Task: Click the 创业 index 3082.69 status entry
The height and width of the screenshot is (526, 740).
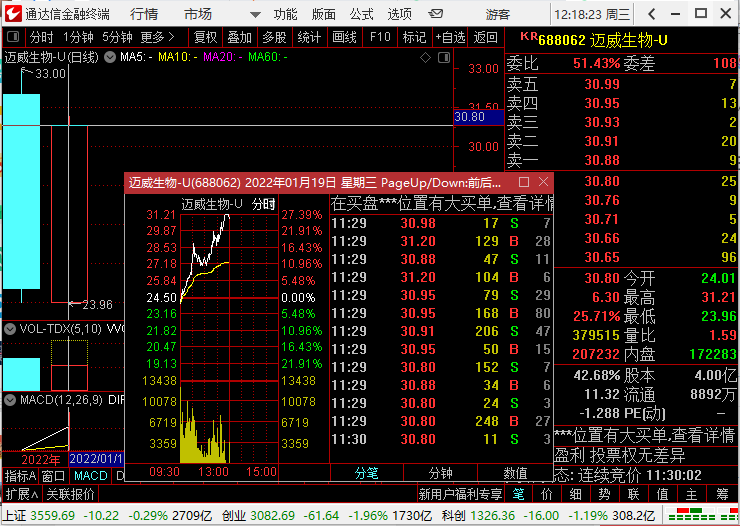Action: 327,516
